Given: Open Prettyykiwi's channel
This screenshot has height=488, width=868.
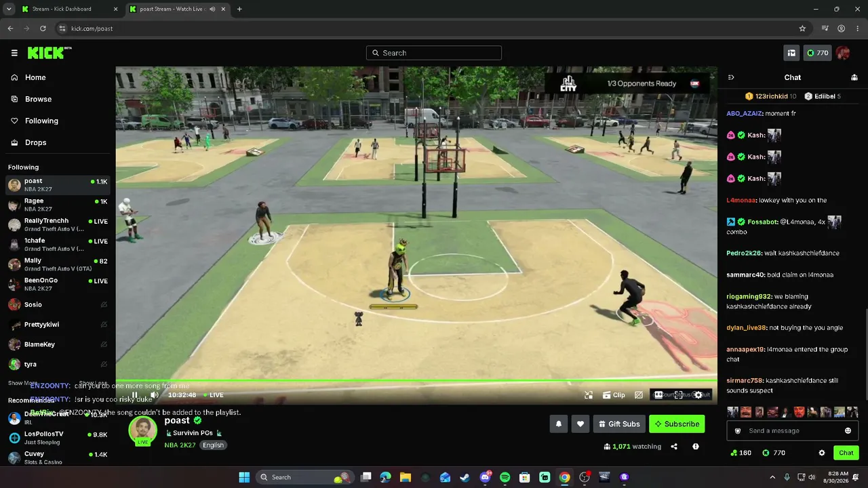Looking at the screenshot, I should coord(58,324).
